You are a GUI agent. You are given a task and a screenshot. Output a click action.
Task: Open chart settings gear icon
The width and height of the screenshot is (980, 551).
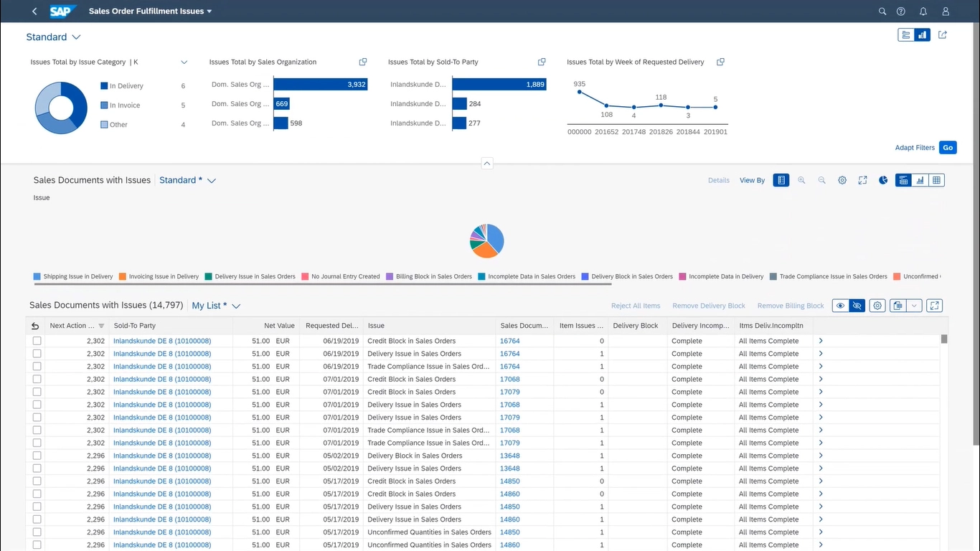click(x=842, y=180)
